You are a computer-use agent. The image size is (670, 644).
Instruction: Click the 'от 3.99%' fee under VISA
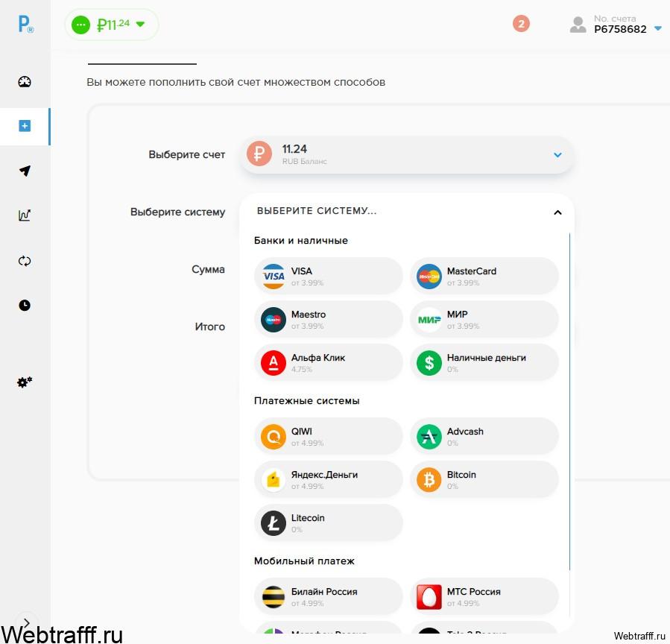pyautogui.click(x=307, y=283)
